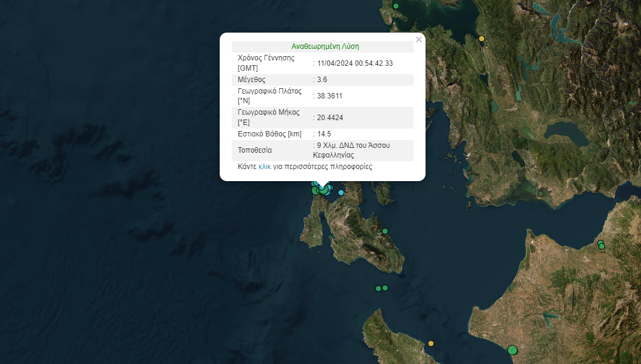The height and width of the screenshot is (364, 641).
Task: Click the latitude value 38.3611
Action: (330, 96)
